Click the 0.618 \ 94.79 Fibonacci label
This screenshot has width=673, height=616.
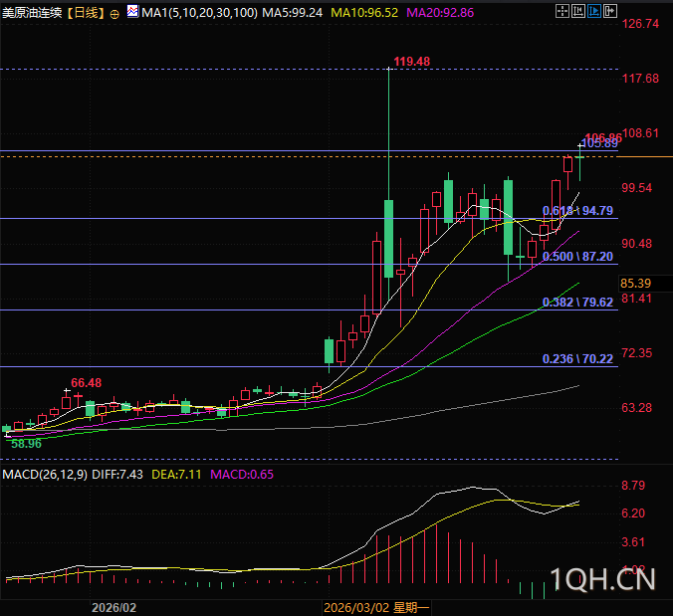tap(577, 211)
